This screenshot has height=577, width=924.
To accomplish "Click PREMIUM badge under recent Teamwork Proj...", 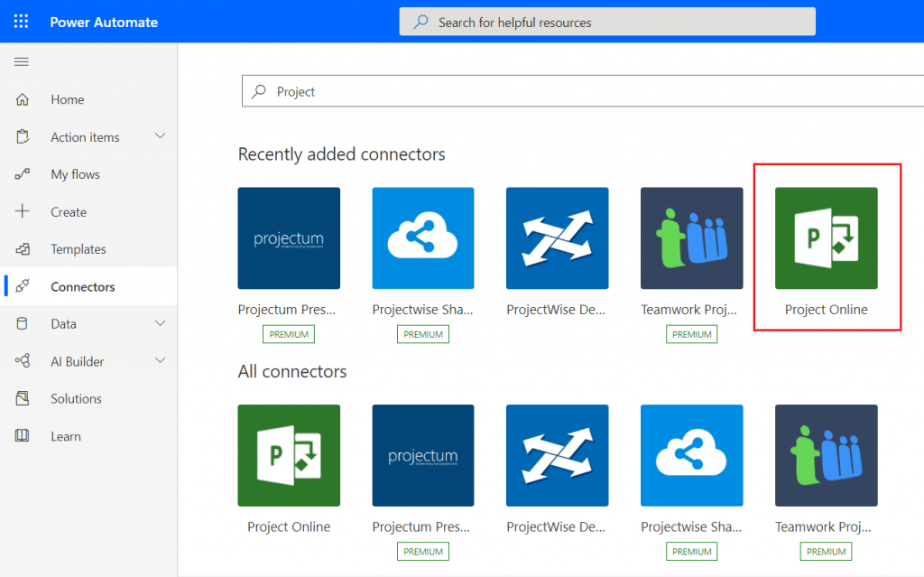I will pos(692,334).
